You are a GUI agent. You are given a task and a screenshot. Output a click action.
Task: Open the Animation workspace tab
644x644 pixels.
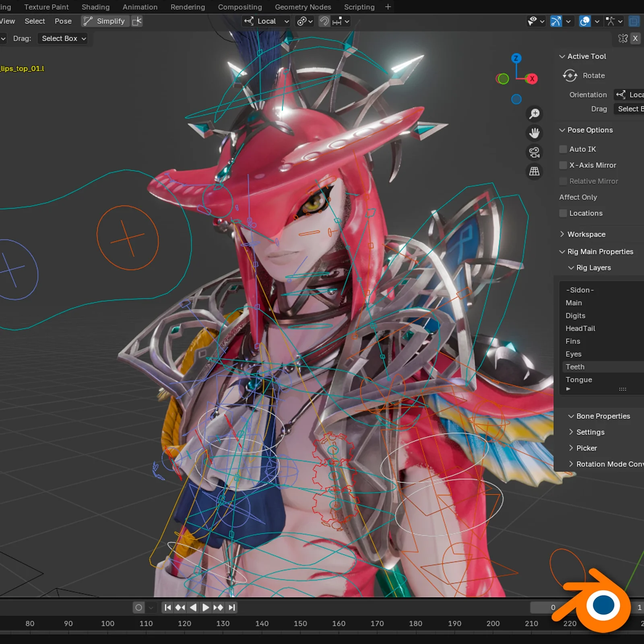[x=140, y=7]
